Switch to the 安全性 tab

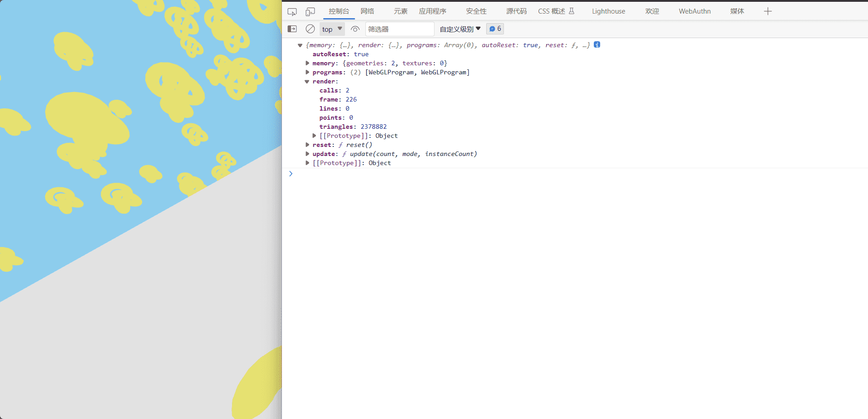coord(476,11)
